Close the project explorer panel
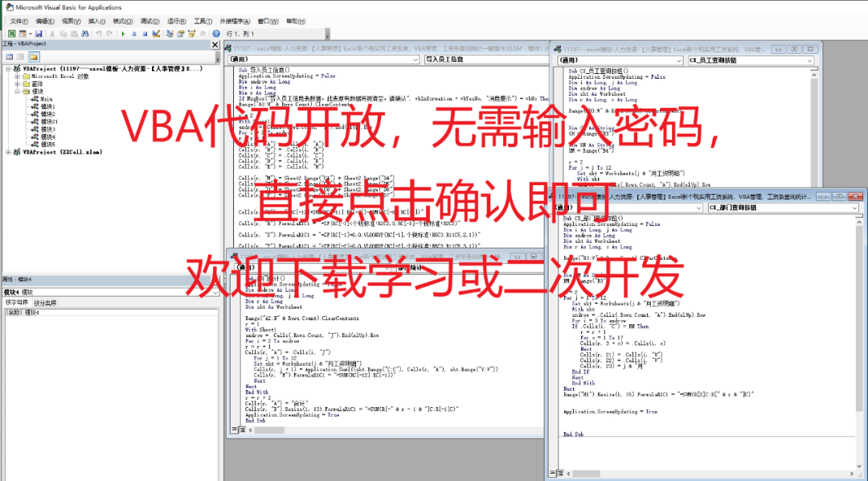This screenshot has width=868, height=481. tap(215, 44)
